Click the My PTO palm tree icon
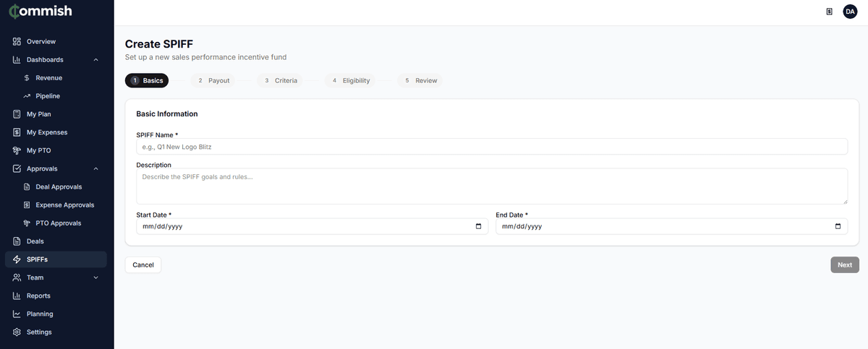The height and width of the screenshot is (349, 868). tap(17, 150)
